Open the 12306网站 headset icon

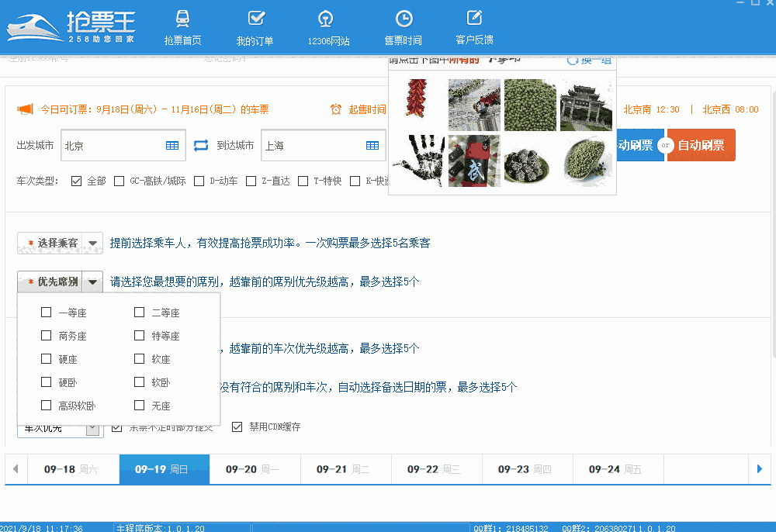(x=325, y=17)
